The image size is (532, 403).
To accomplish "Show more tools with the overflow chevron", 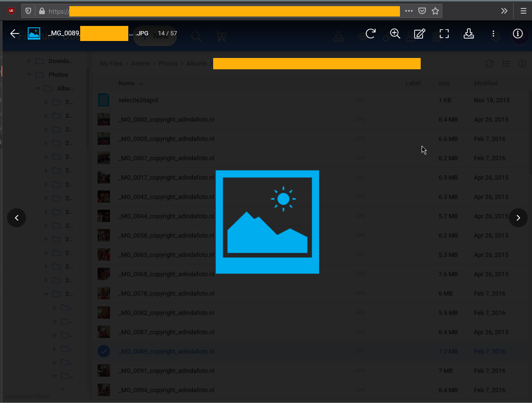I will [504, 11].
